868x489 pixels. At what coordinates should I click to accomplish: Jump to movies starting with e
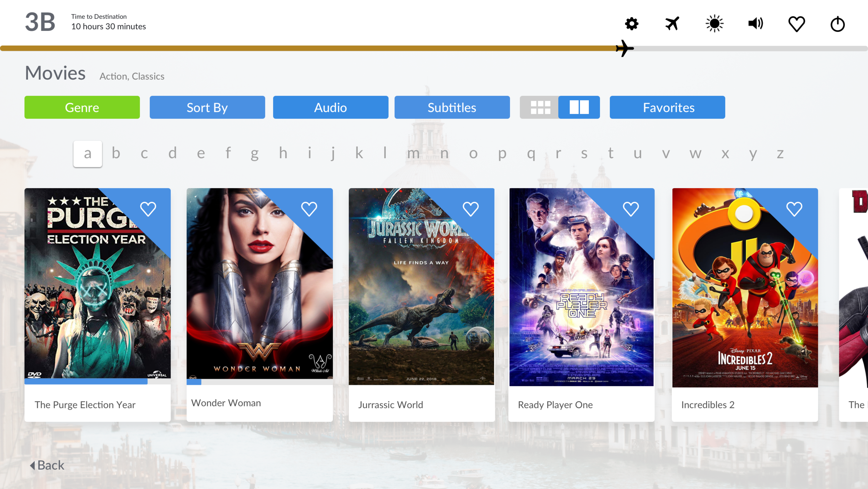pyautogui.click(x=201, y=154)
